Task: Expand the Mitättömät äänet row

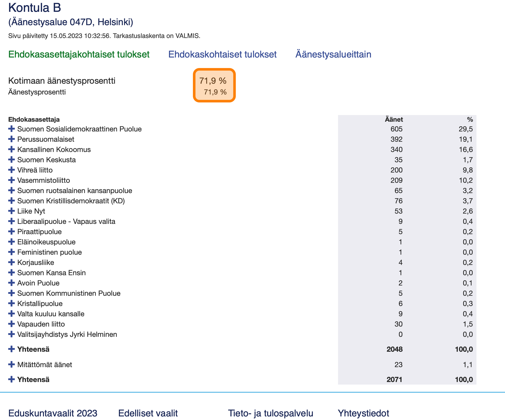Action: coord(11,364)
